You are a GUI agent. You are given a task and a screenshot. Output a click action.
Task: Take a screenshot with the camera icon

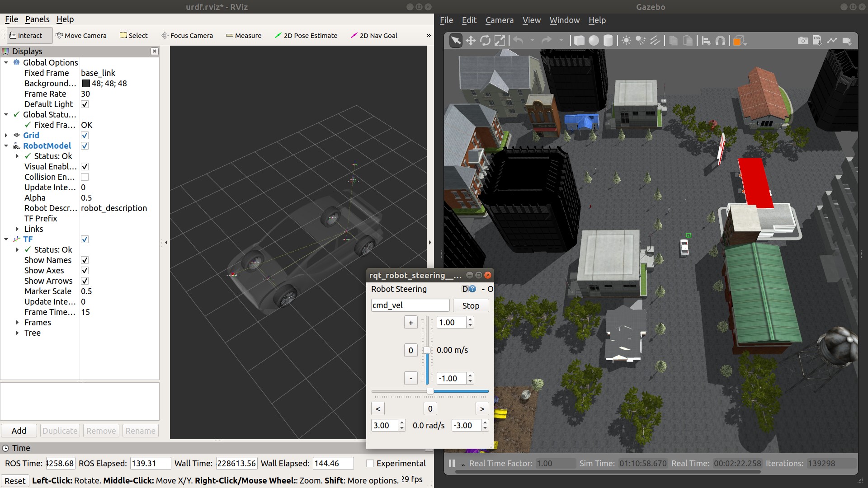[x=803, y=41]
